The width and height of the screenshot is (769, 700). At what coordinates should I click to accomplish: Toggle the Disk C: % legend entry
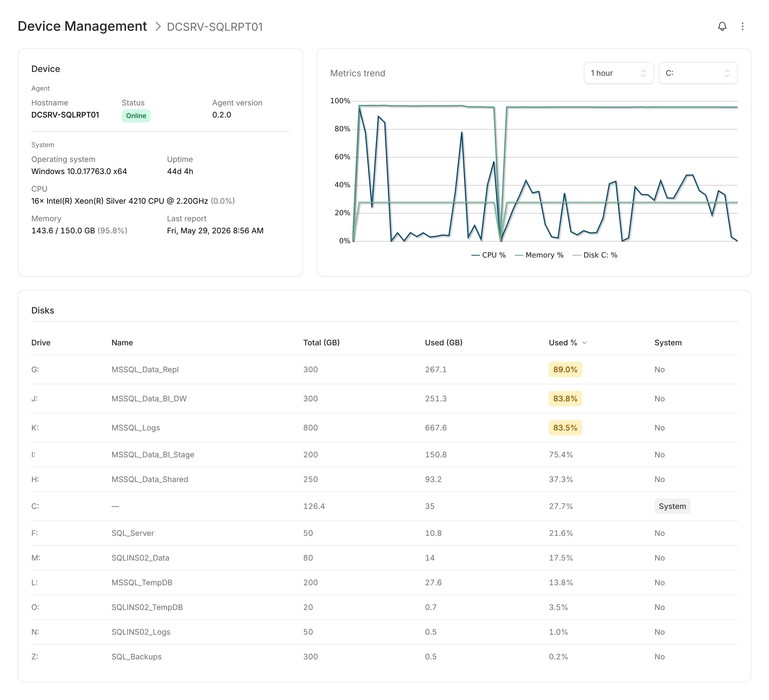click(x=595, y=255)
